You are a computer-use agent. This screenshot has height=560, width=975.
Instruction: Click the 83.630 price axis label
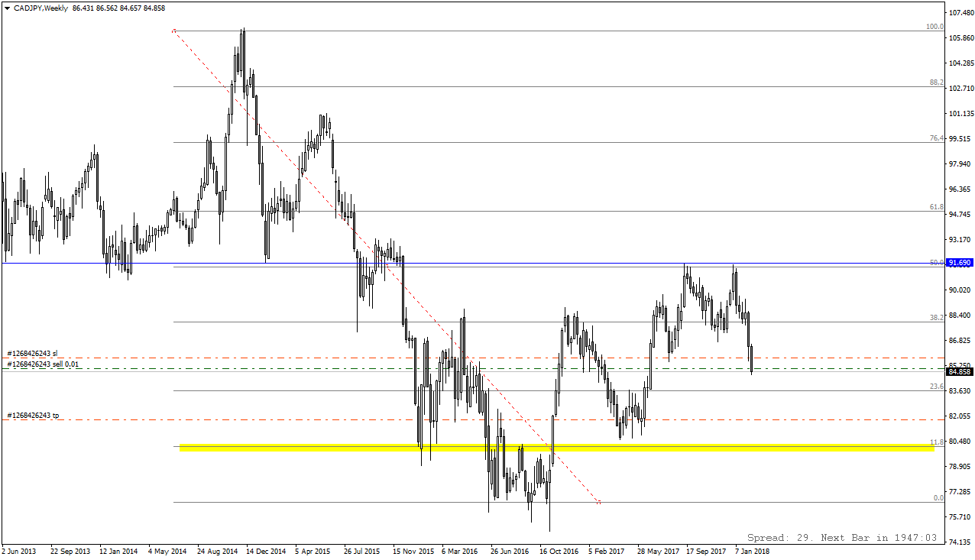959,391
